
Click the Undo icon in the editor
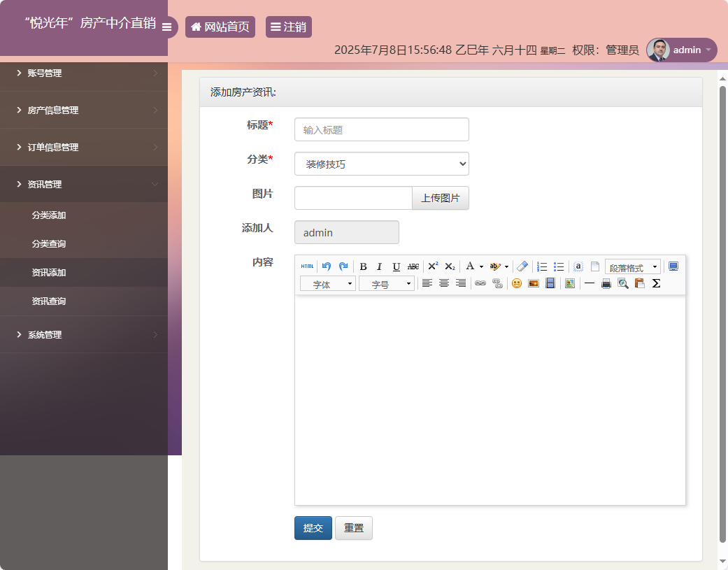[x=326, y=266]
